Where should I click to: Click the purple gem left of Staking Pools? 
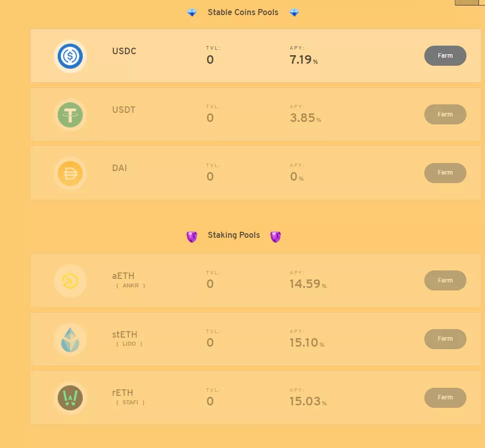pyautogui.click(x=192, y=236)
